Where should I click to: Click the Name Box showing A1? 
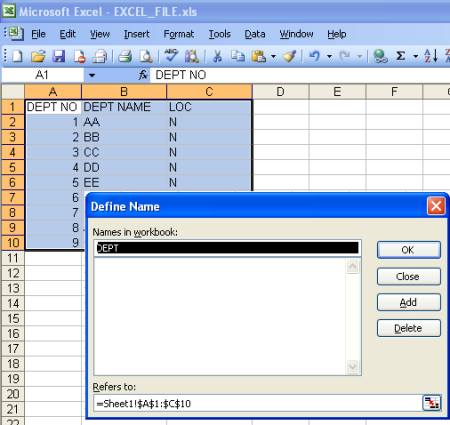point(43,75)
